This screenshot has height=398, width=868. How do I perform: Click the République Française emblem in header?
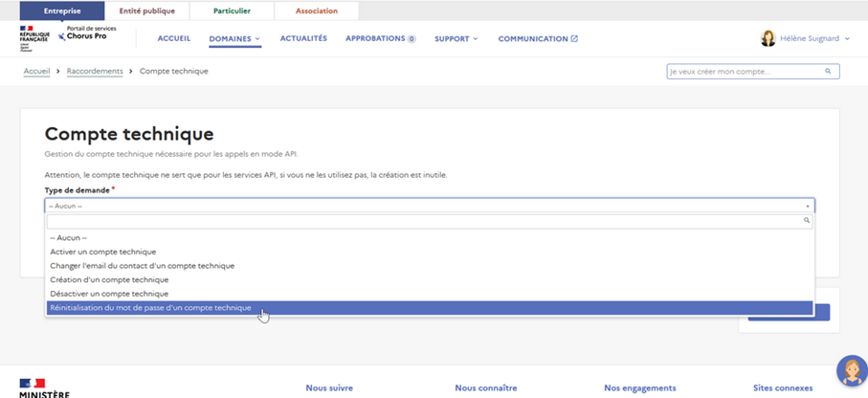coord(33,37)
